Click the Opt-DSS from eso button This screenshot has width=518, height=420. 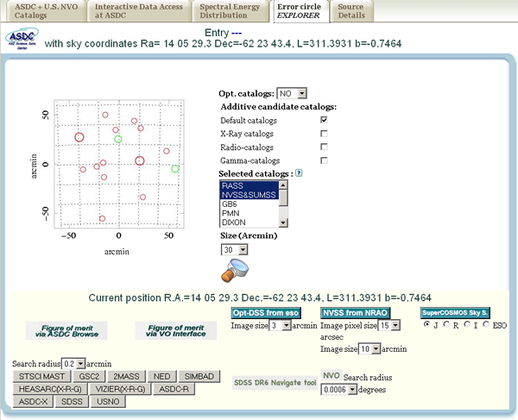click(266, 313)
